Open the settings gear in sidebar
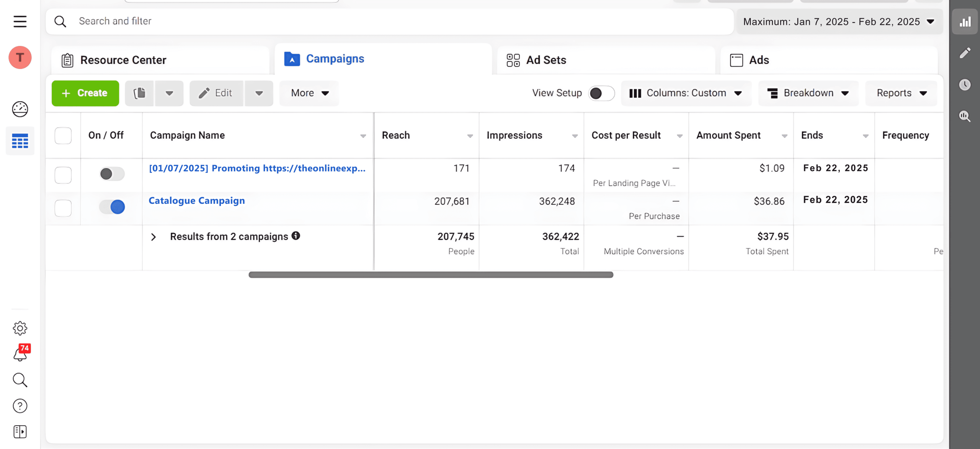Screen dimensions: 980x449 (x=20, y=328)
